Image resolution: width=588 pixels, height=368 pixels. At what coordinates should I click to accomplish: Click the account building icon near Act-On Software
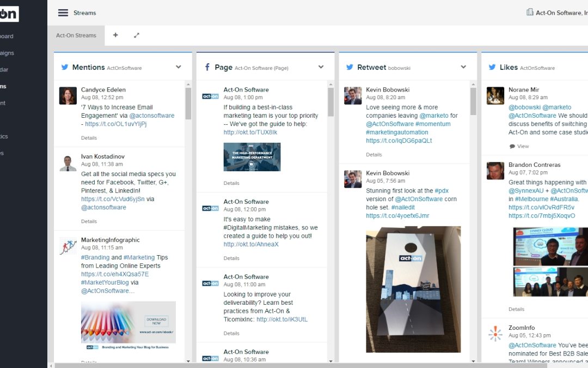[530, 13]
